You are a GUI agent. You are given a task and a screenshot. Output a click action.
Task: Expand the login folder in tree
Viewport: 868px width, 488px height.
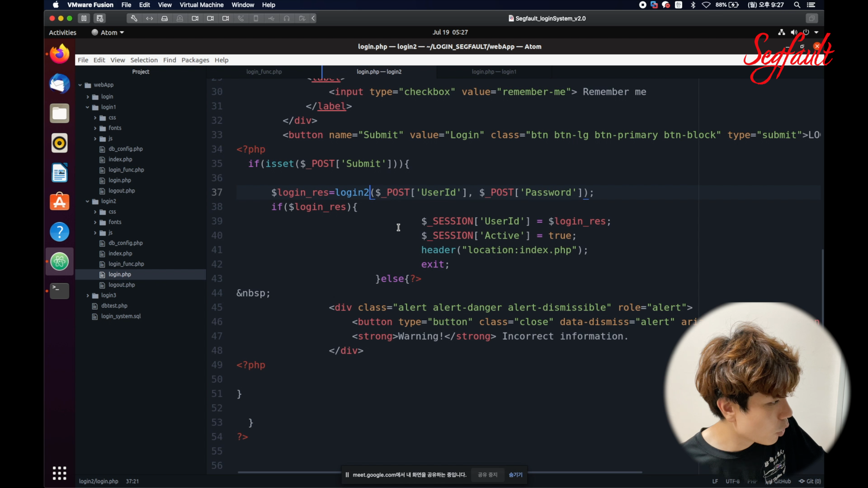88,97
